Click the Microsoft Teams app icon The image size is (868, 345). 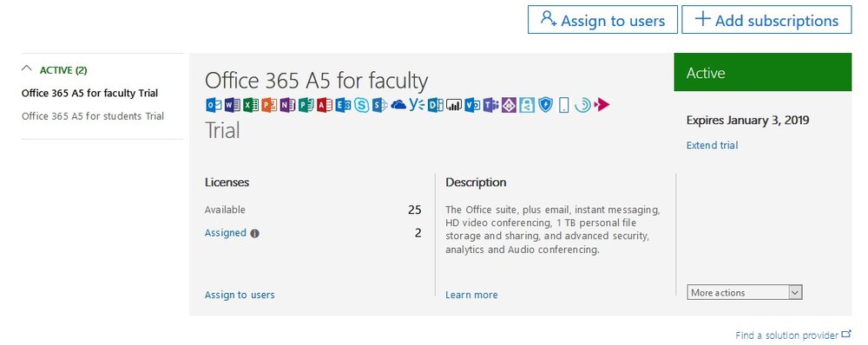pos(490,105)
